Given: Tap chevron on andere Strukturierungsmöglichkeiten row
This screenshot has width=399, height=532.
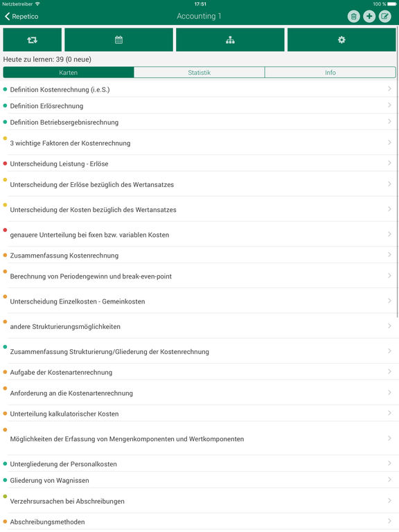Looking at the screenshot, I should click(389, 326).
